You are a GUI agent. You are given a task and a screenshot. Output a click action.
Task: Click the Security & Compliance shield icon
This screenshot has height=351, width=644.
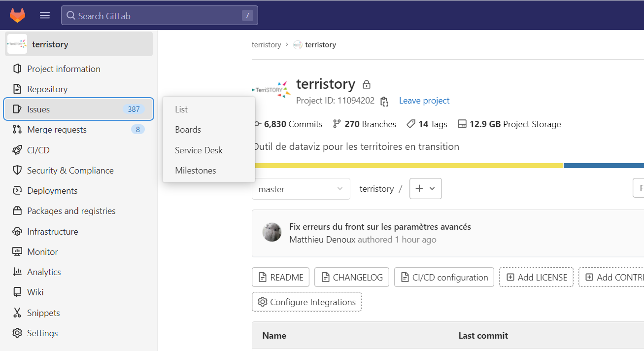17,171
